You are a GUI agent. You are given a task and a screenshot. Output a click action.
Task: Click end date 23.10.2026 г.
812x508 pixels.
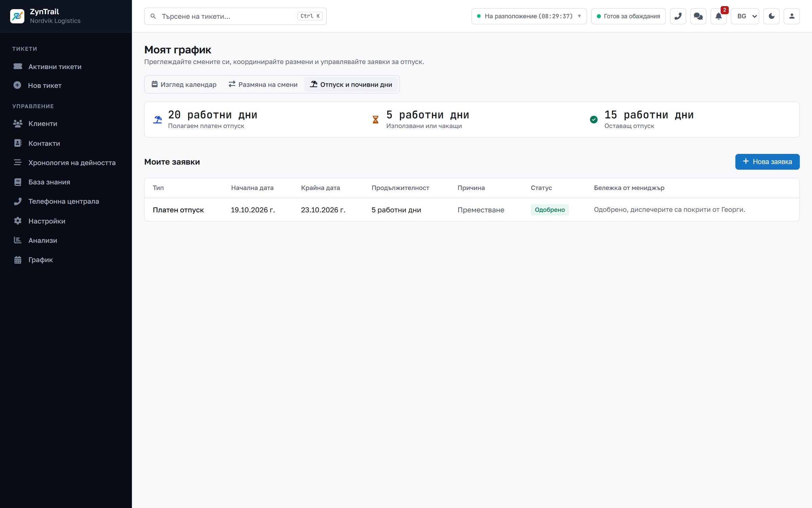tap(323, 210)
